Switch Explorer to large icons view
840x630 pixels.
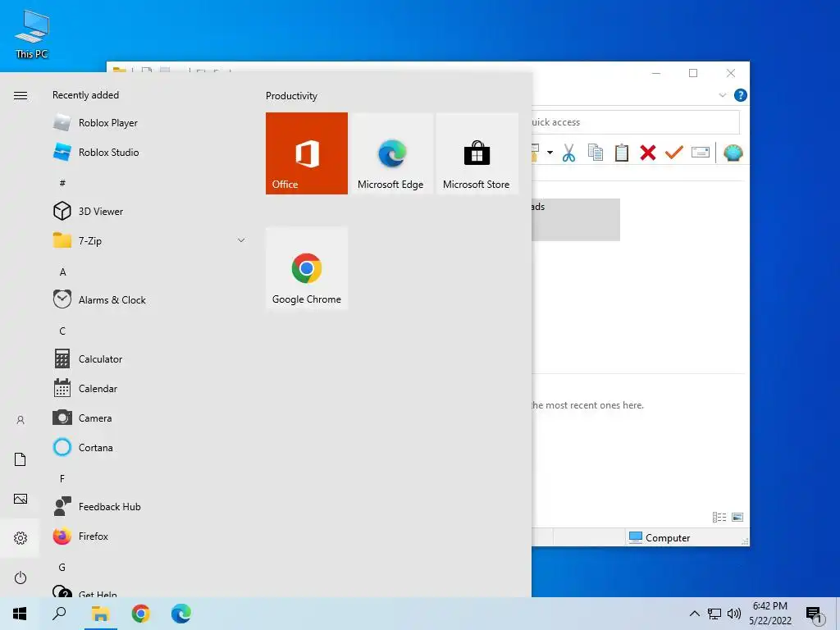click(x=737, y=517)
